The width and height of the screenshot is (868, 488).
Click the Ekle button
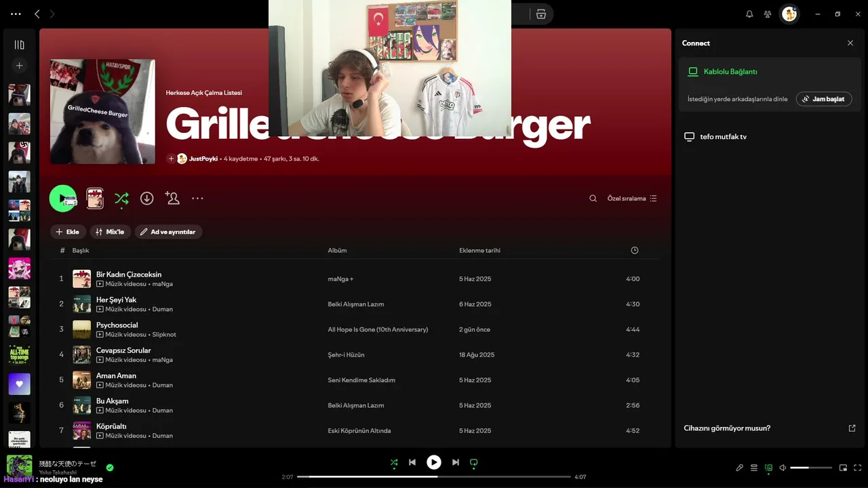point(68,232)
